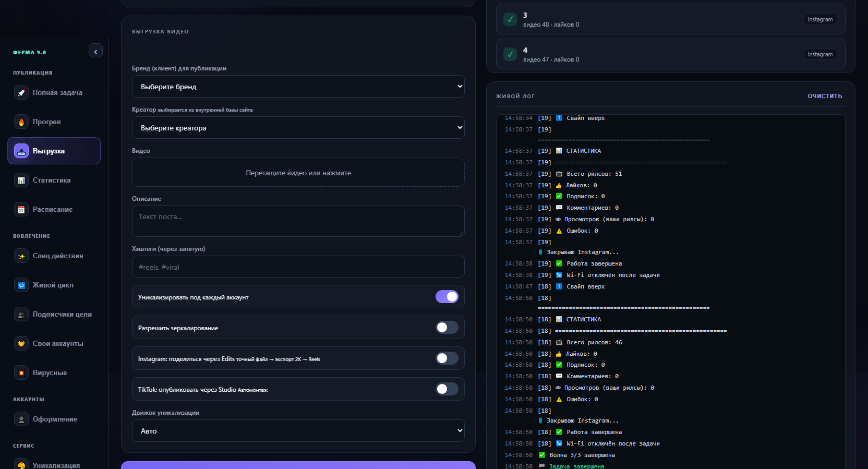Open Подписчики цели section
868x469 pixels.
click(x=54, y=315)
